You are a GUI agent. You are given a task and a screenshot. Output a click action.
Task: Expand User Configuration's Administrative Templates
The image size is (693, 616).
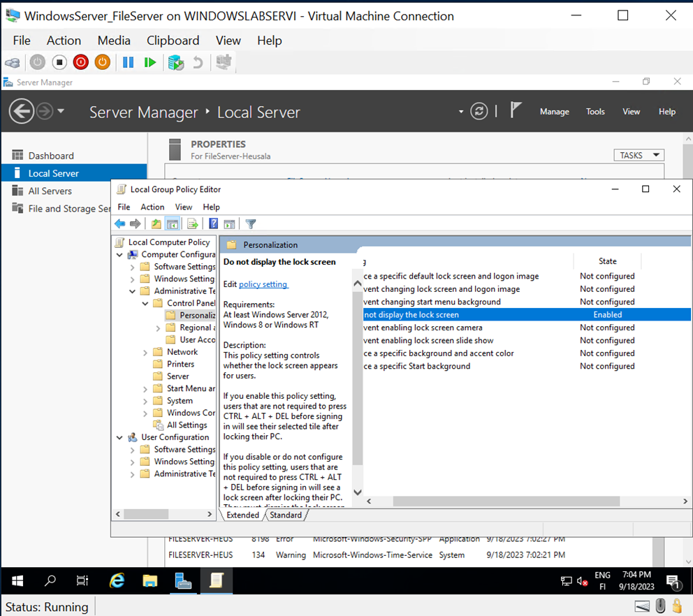tap(132, 474)
